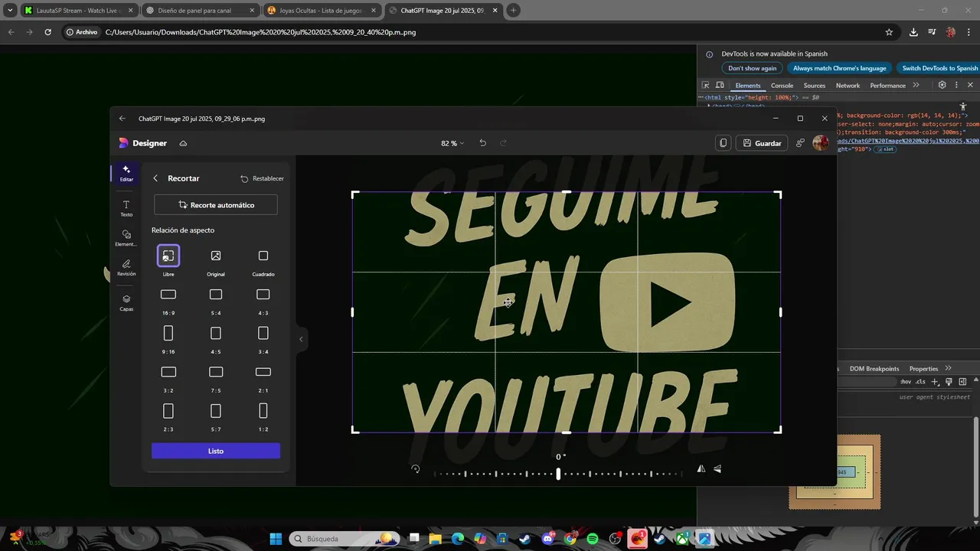Flip the image vertically
The width and height of the screenshot is (980, 551).
[717, 469]
